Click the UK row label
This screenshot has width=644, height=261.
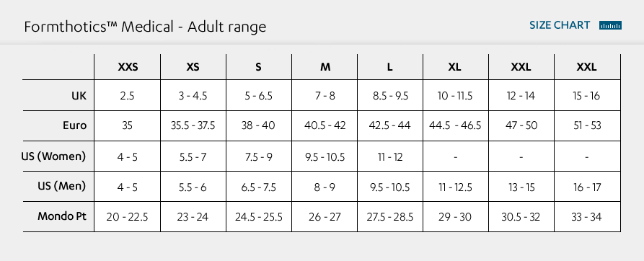(79, 96)
